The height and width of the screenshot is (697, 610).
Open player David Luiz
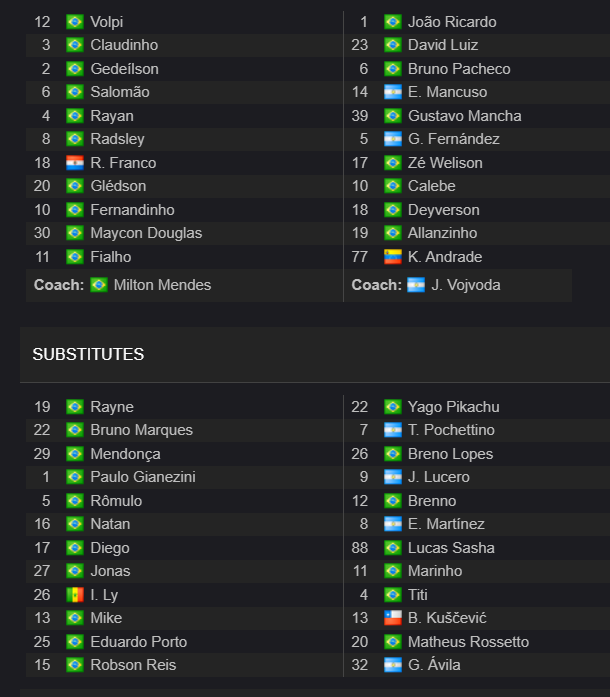coord(443,45)
